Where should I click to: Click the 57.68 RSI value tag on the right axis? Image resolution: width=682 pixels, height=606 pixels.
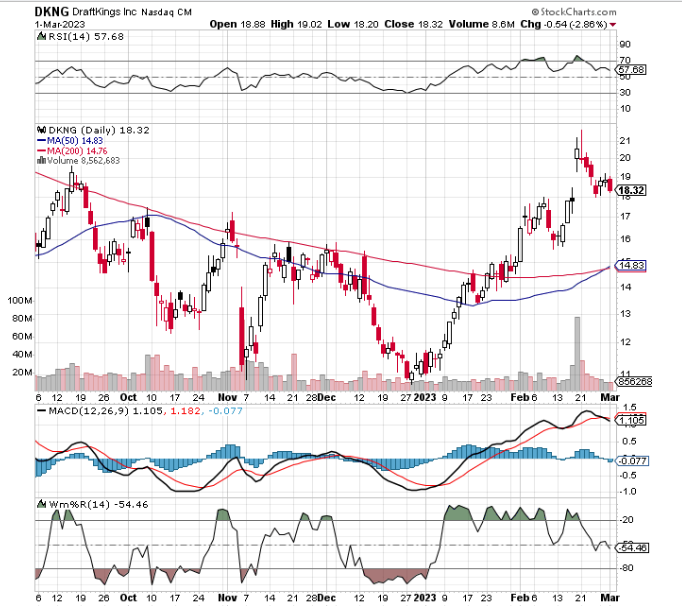pyautogui.click(x=632, y=70)
